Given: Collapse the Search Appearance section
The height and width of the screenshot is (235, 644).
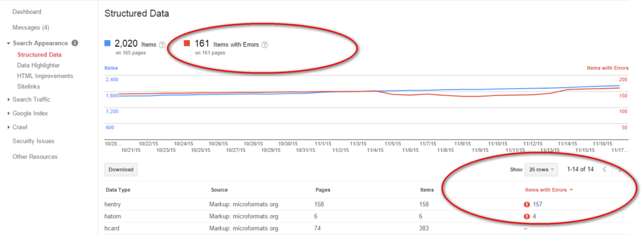Looking at the screenshot, I should point(9,43).
